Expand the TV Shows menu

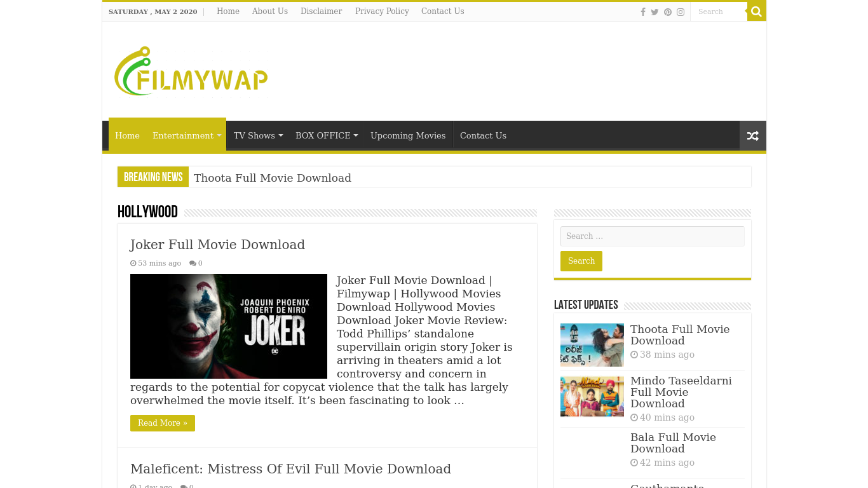pos(257,135)
